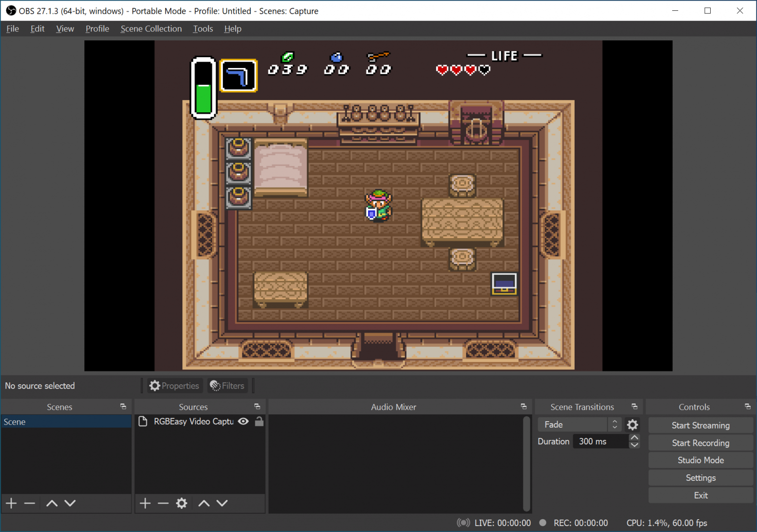Click the Audio Mixer scrollbar
The height and width of the screenshot is (532, 757).
pyautogui.click(x=527, y=464)
